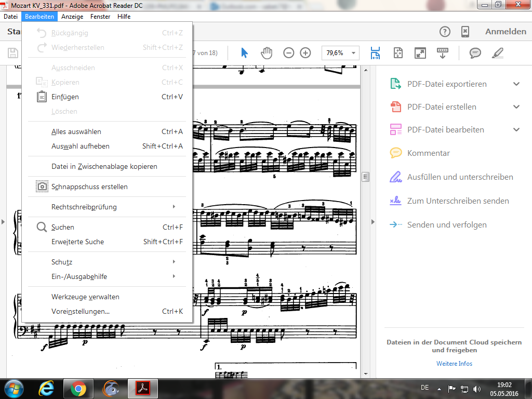
Task: Zoom in with plus icon
Action: pyautogui.click(x=305, y=53)
